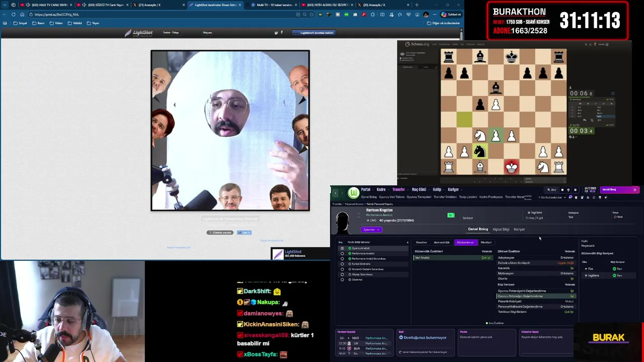Open the Oyuncu Veri Tabanı submenu link

(391, 197)
